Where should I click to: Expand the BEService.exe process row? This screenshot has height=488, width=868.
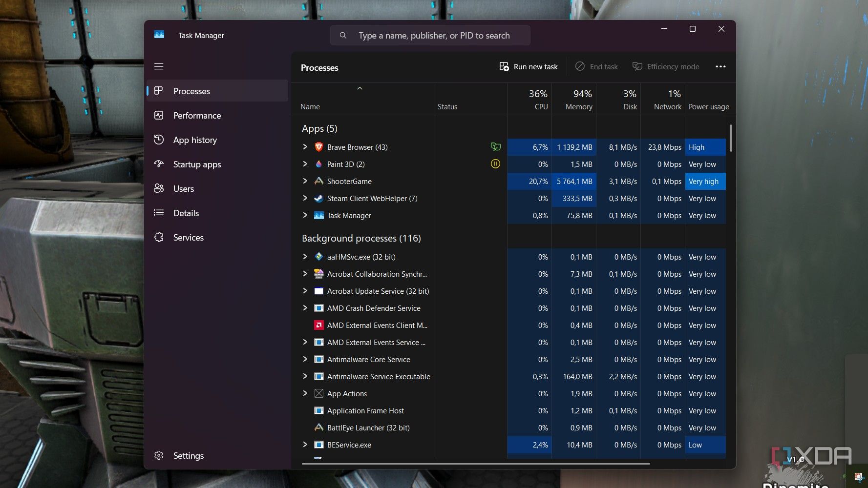pos(305,445)
